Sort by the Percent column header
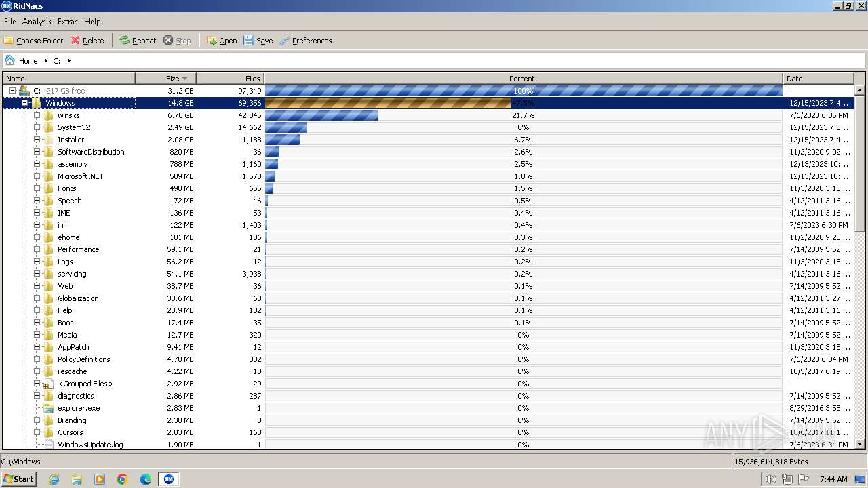 click(x=524, y=79)
